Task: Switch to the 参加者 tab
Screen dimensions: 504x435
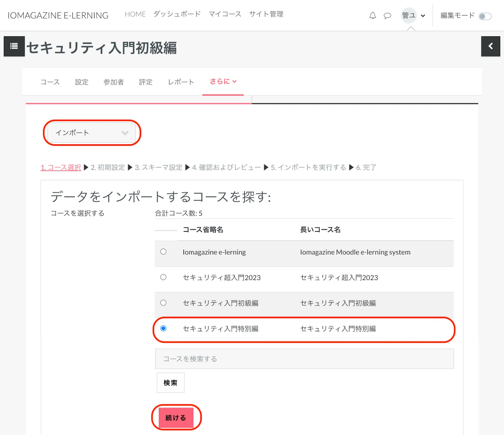Action: (x=113, y=82)
